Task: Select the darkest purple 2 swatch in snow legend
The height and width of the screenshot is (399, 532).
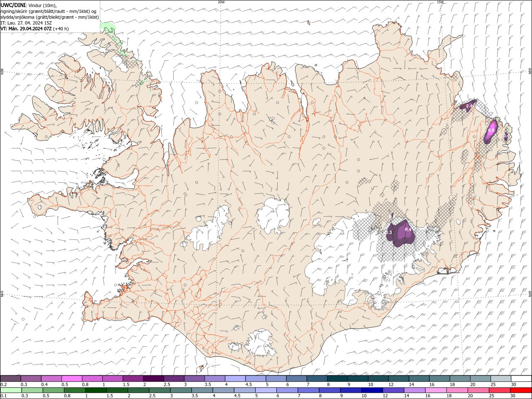Action: point(153,379)
